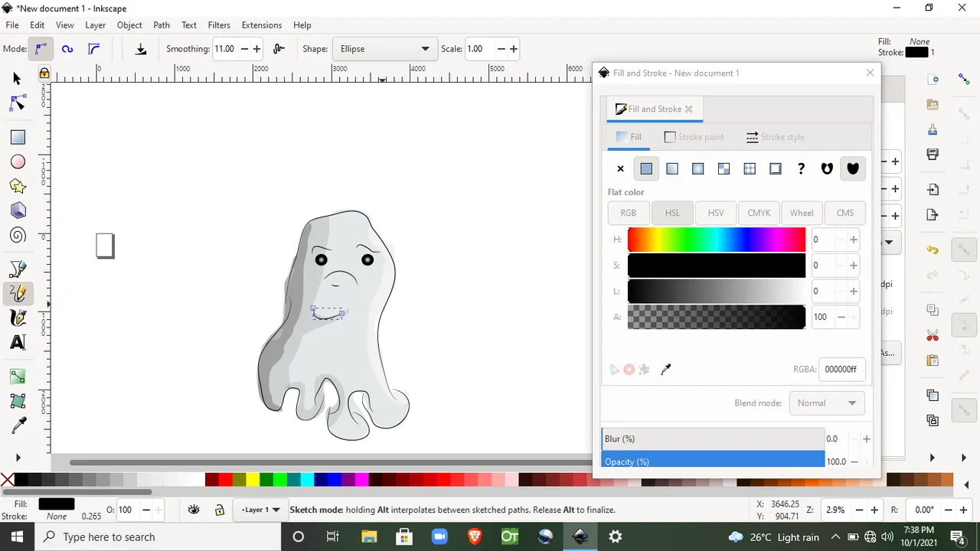980x551 pixels.
Task: Click the LPE-based interactive simplify download icon
Action: 141,49
